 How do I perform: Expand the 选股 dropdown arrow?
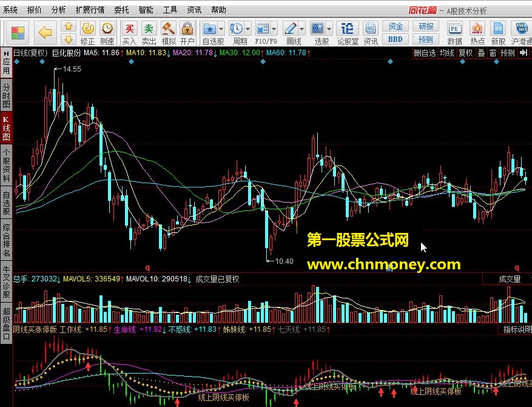[329, 29]
